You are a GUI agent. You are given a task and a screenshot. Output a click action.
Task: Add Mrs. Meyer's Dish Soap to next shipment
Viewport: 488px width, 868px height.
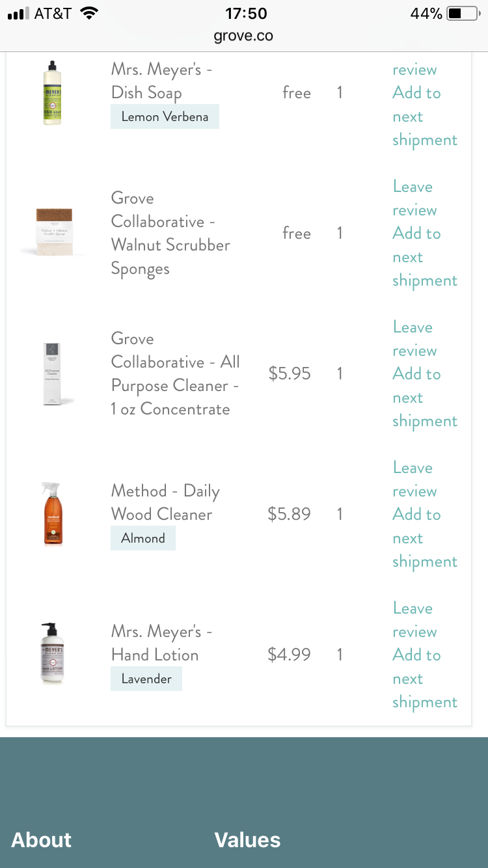(x=424, y=116)
